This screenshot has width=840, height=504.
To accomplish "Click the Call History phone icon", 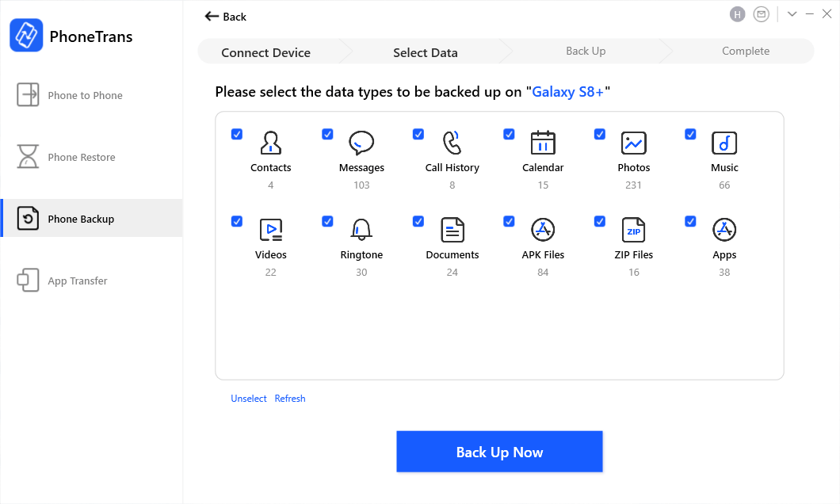I will click(x=452, y=143).
